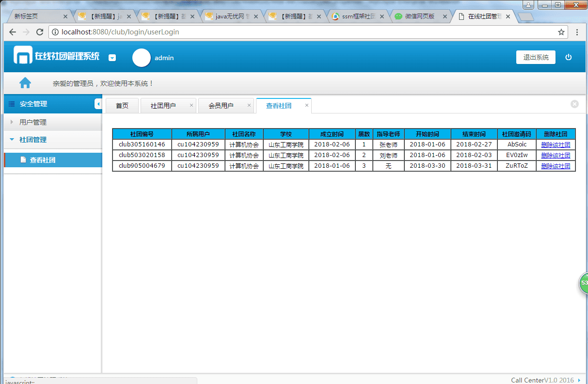Go back with browser back arrow
588x384 pixels.
coord(12,32)
